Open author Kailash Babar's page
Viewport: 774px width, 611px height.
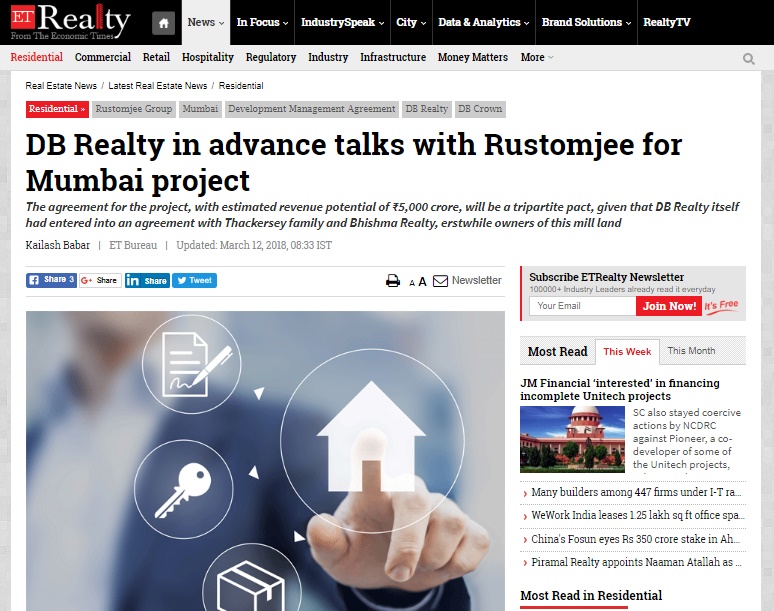click(x=58, y=245)
